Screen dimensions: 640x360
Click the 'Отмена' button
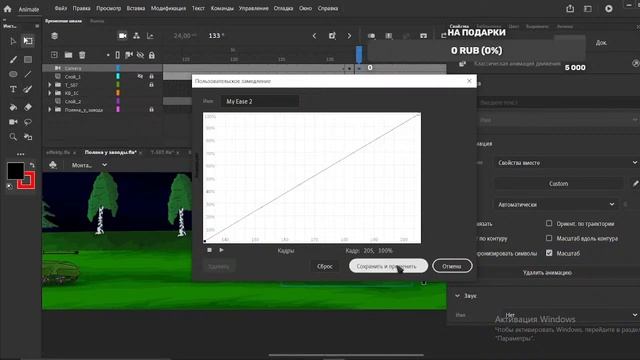tap(452, 266)
